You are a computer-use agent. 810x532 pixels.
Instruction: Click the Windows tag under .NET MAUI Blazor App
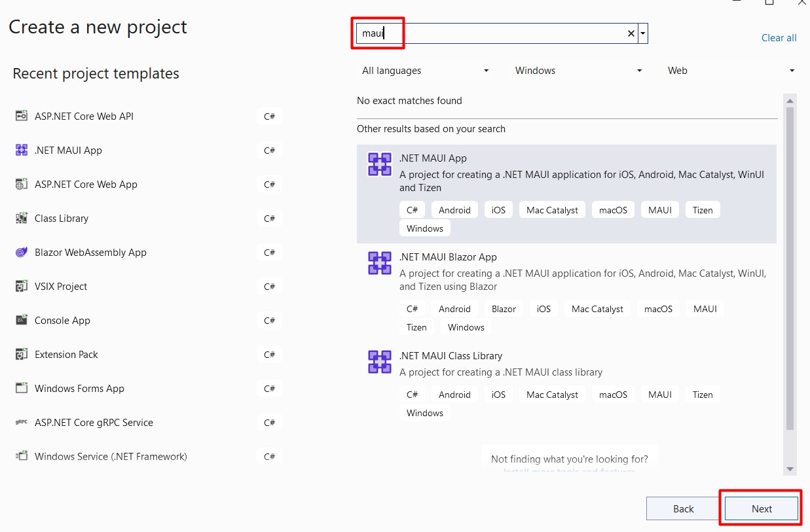(x=466, y=327)
